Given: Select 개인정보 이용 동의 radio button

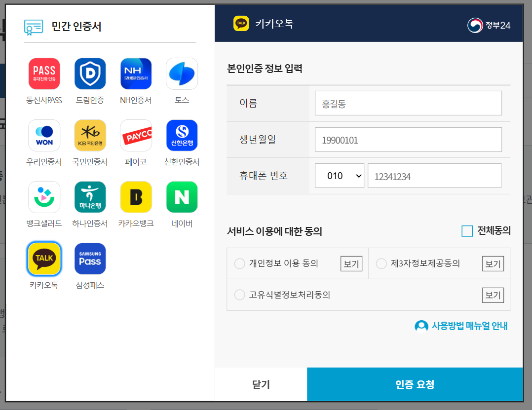Looking at the screenshot, I should pos(239,263).
